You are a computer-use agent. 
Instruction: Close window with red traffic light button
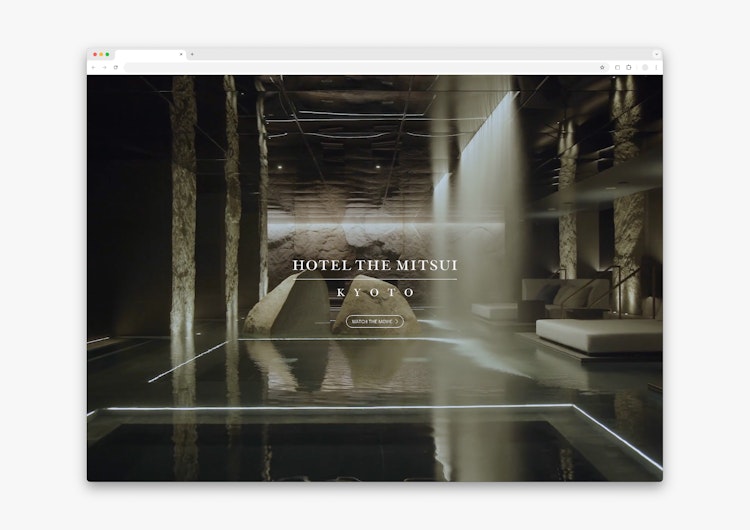(95, 55)
